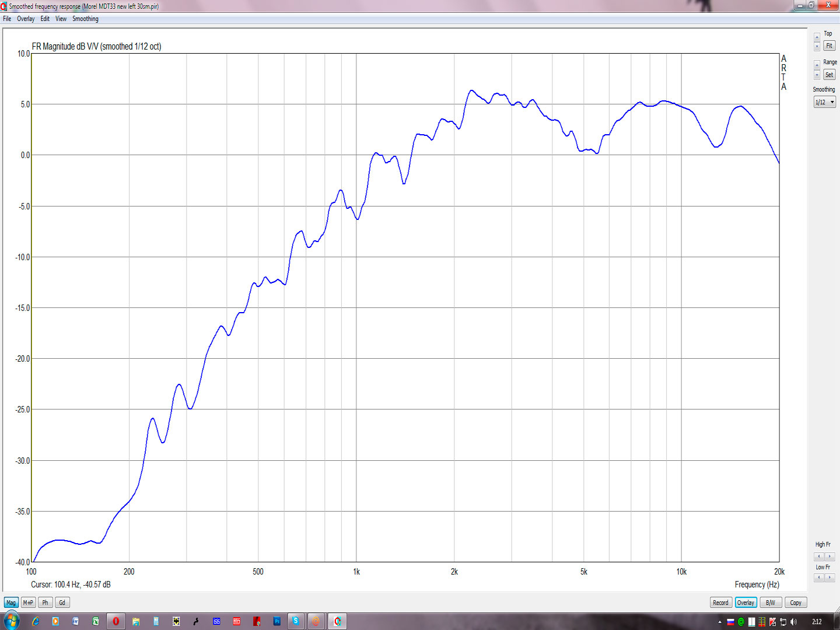The height and width of the screenshot is (630, 840).
Task: Open Microsoft Excel from taskbar
Action: pyautogui.click(x=96, y=621)
